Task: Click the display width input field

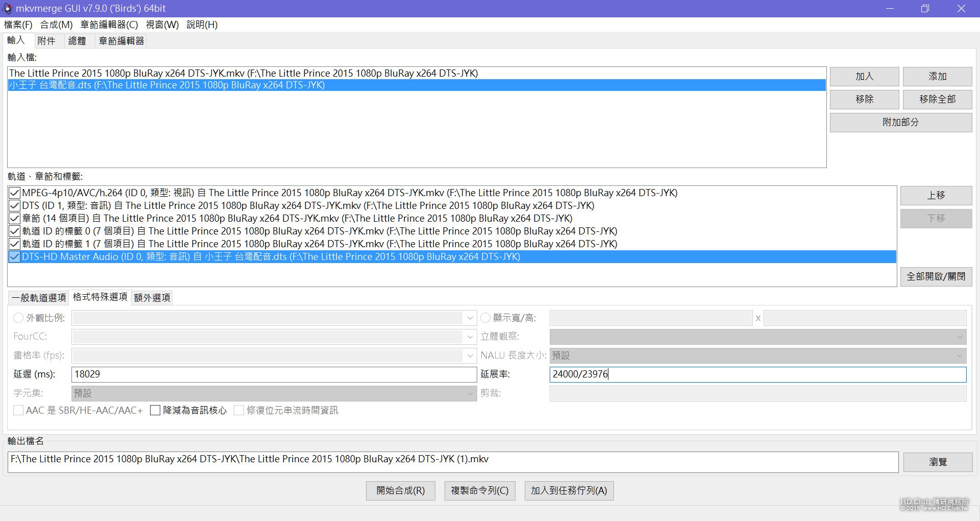Action: (x=651, y=318)
